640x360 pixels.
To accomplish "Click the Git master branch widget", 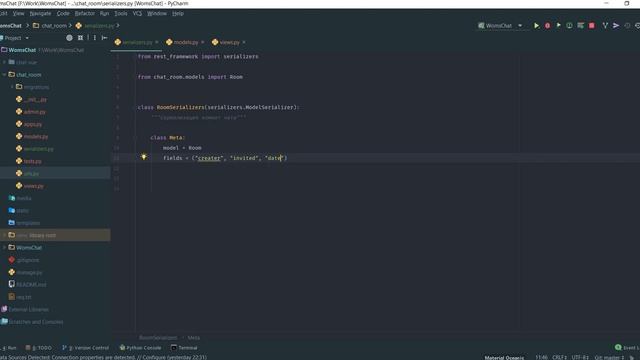I will 609,357.
